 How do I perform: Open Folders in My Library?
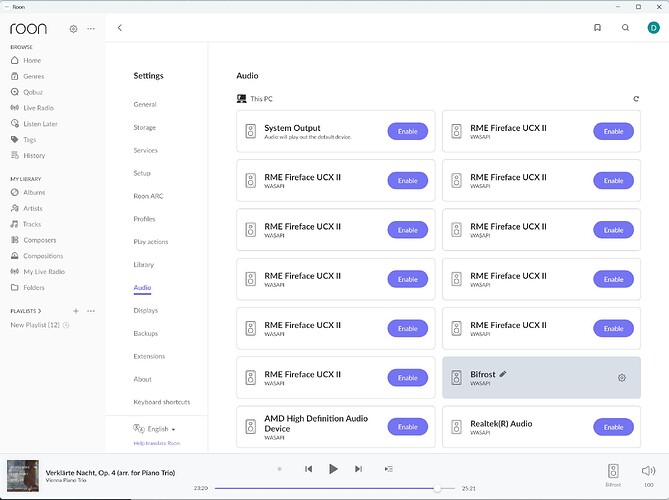coord(28,288)
